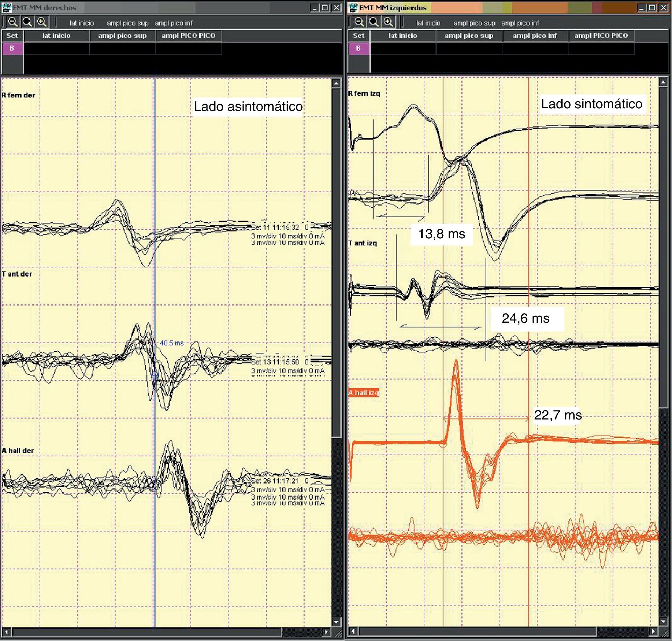Click left arrow of izquierdos horizontal scrollbar
The image size is (672, 641).
click(x=353, y=631)
